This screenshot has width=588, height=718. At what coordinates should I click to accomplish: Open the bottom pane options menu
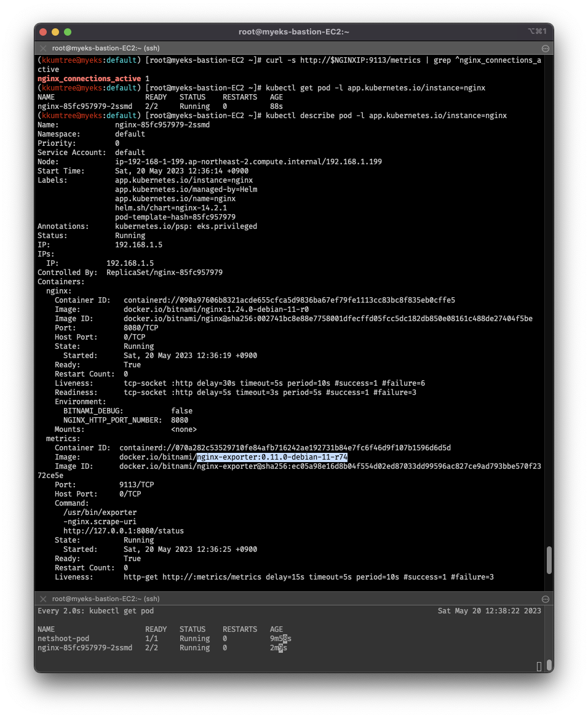[x=545, y=599]
